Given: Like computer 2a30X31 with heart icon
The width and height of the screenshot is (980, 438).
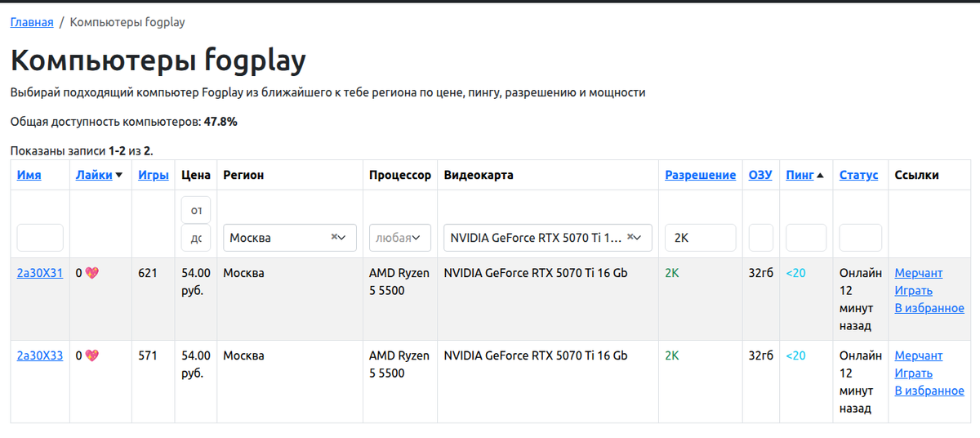Looking at the screenshot, I should click(91, 273).
